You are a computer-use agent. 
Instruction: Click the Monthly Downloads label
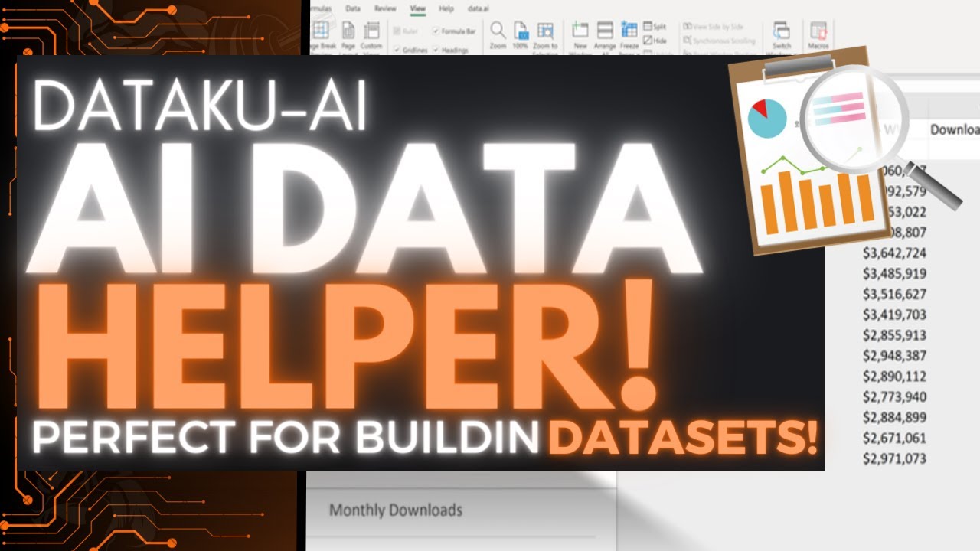coord(396,510)
